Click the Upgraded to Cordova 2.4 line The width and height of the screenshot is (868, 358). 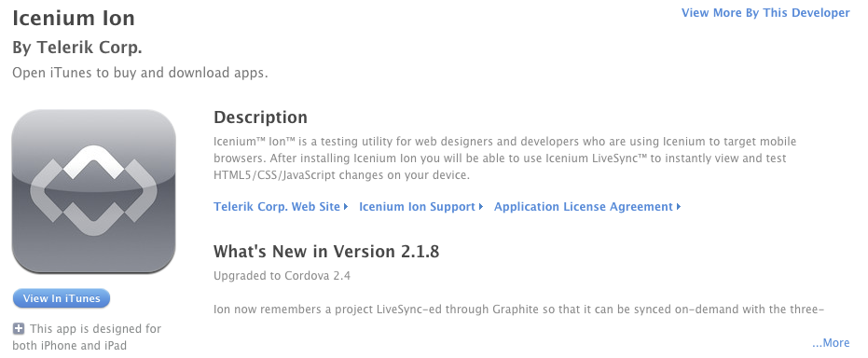click(x=282, y=276)
